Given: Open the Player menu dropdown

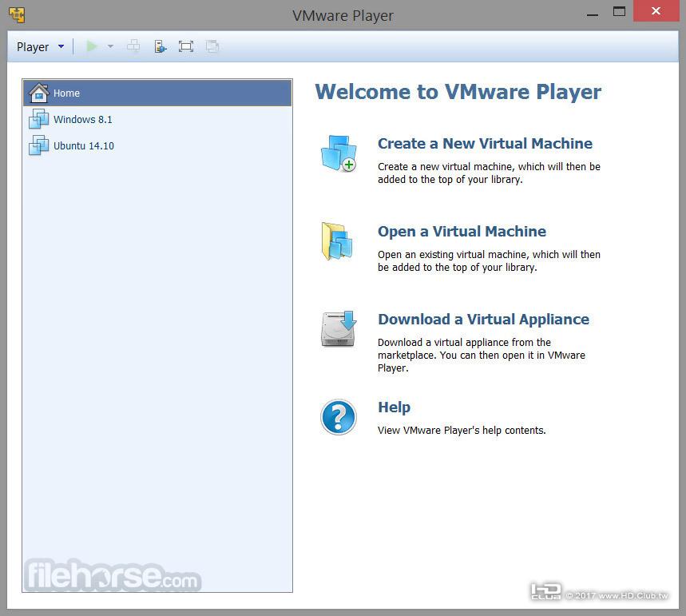Looking at the screenshot, I should pos(40,46).
